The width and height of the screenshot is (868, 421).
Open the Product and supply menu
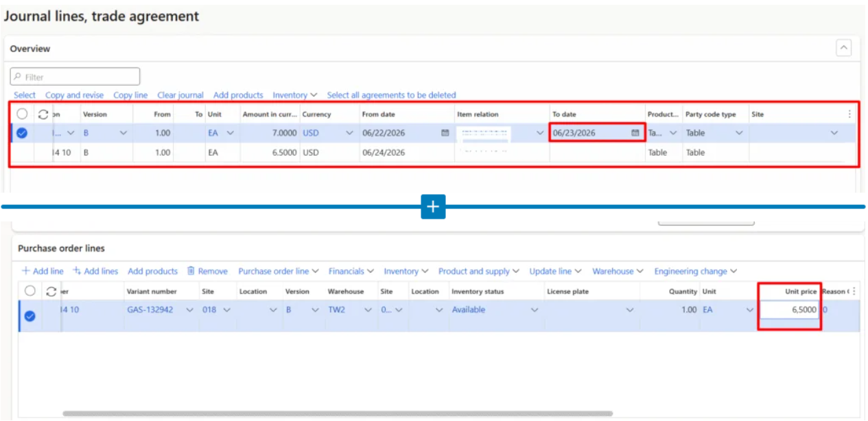tap(479, 272)
